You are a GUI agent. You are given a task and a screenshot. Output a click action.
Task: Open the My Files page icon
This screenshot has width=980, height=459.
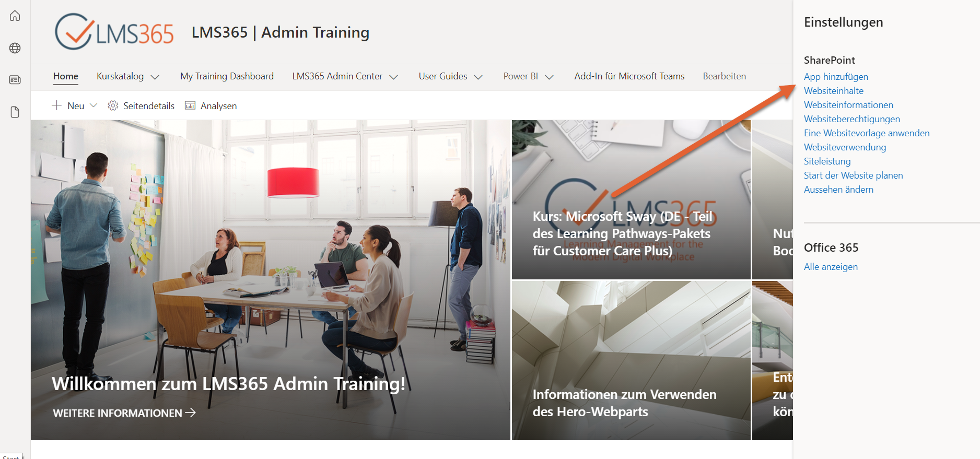15,112
